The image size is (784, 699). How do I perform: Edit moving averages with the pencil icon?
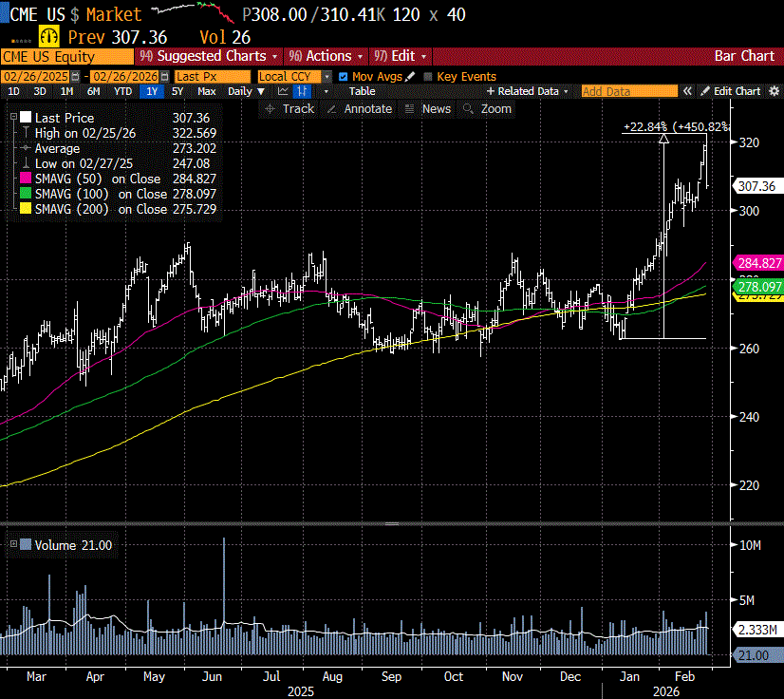click(x=410, y=77)
